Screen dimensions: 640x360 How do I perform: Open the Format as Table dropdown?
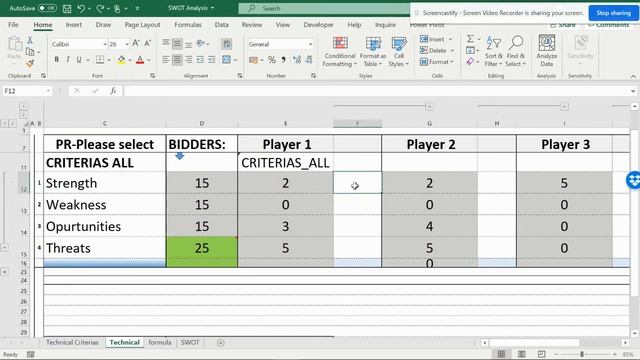pyautogui.click(x=373, y=51)
